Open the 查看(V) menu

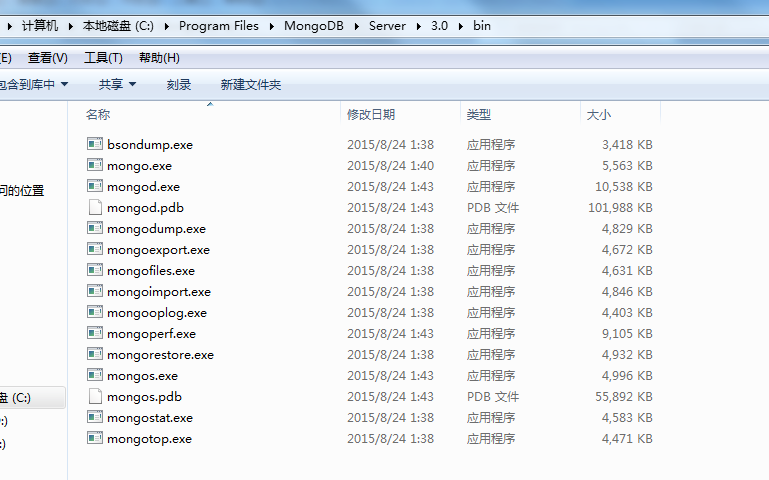[x=48, y=58]
